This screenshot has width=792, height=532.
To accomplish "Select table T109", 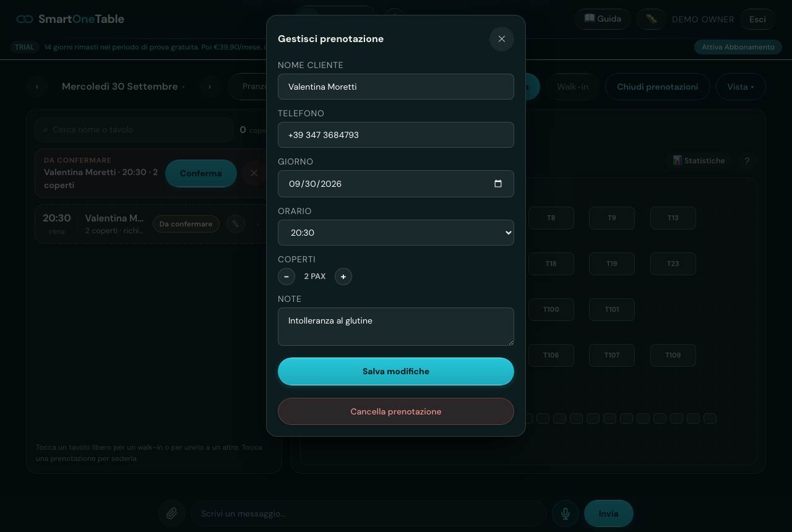I will [x=673, y=355].
